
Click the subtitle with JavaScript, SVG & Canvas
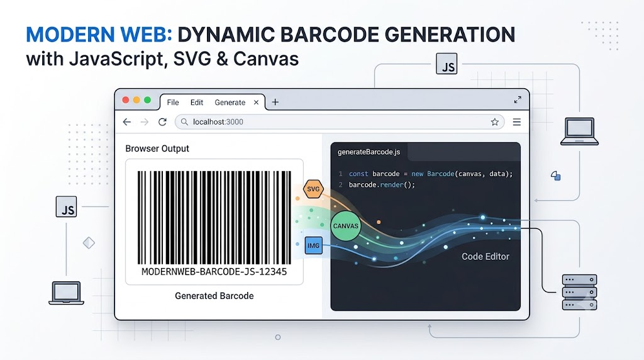point(162,59)
